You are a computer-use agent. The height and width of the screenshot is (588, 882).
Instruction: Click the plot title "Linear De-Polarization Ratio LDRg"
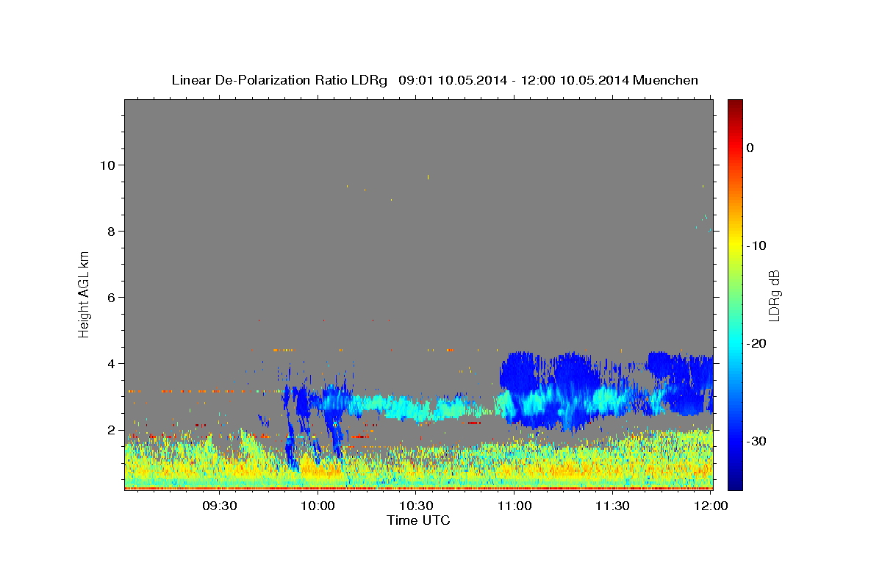point(279,80)
